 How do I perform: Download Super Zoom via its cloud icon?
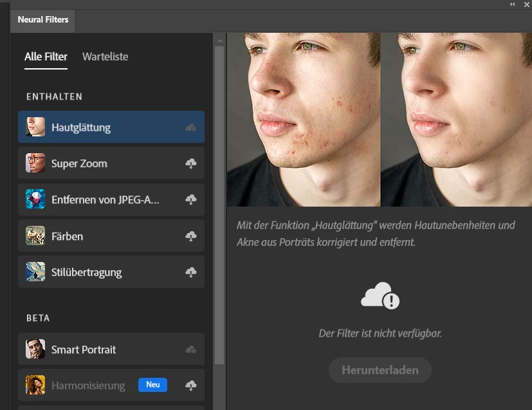(x=190, y=163)
